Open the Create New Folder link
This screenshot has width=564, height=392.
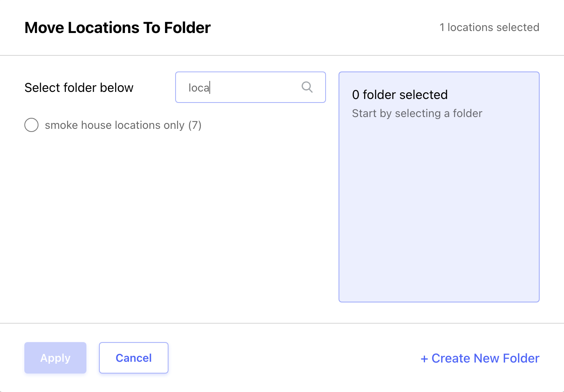coord(480,358)
